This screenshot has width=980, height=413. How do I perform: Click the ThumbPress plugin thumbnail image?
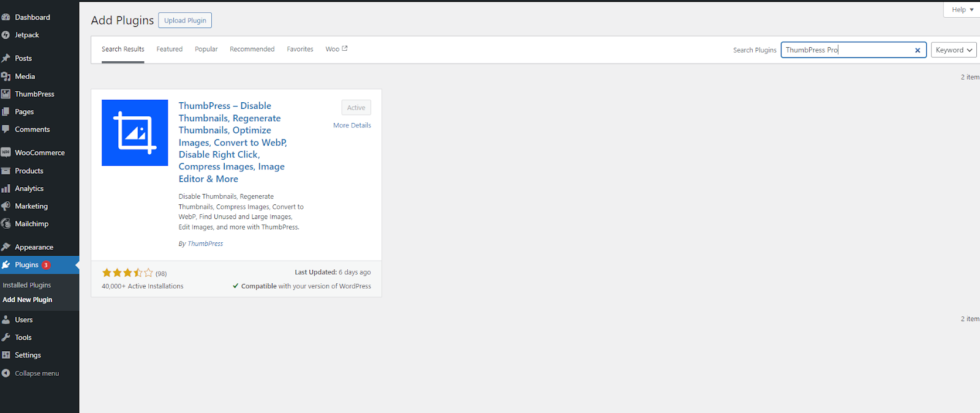pyautogui.click(x=135, y=133)
